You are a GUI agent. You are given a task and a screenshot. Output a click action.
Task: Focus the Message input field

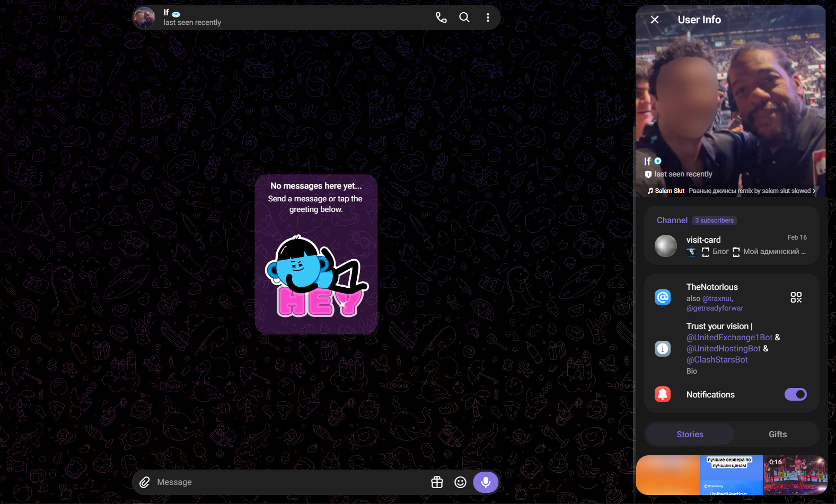[x=291, y=482]
